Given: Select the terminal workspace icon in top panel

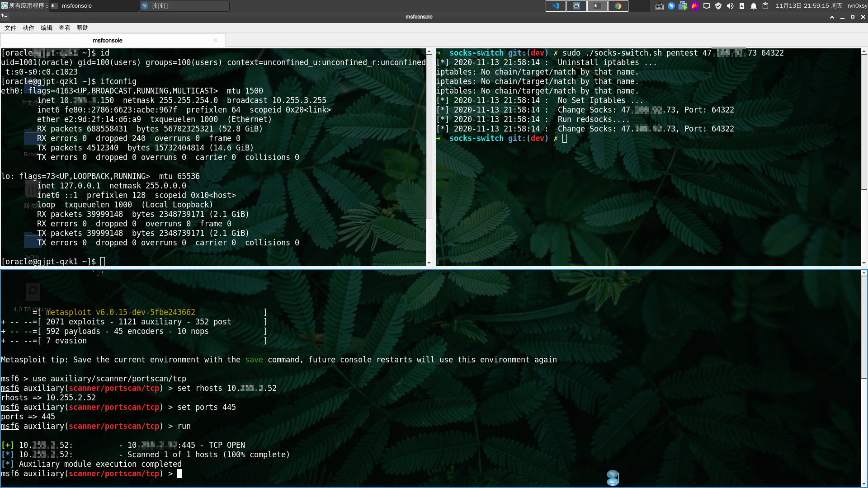Looking at the screenshot, I should tap(597, 6).
